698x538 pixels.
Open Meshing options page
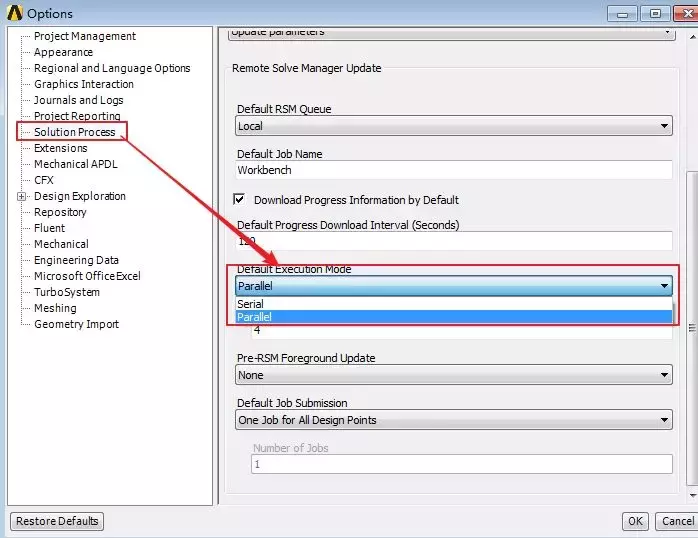tap(55, 308)
